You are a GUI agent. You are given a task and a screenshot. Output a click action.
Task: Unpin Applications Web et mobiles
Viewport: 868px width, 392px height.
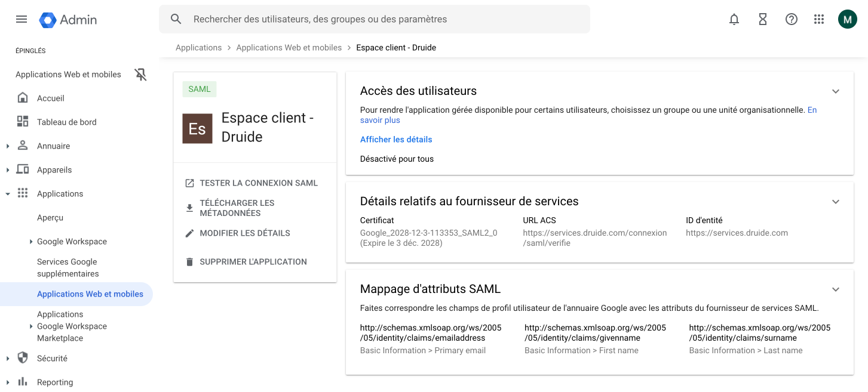[140, 75]
